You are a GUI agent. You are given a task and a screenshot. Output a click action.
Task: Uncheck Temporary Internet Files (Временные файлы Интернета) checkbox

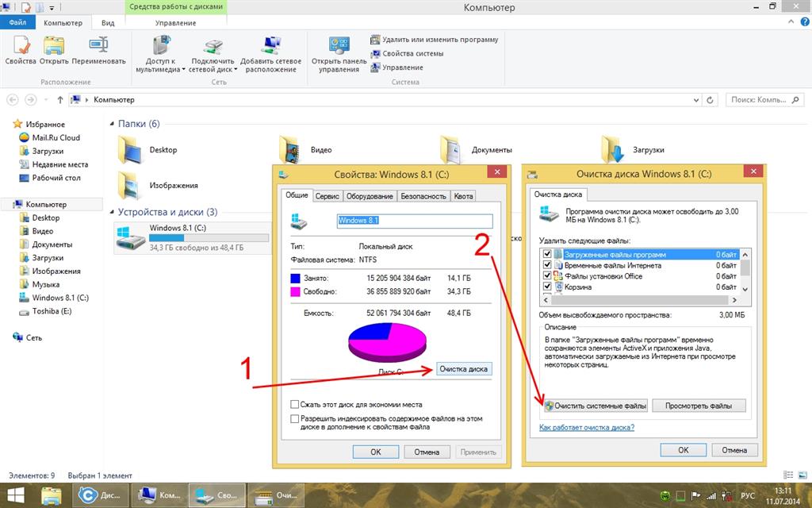coord(547,265)
